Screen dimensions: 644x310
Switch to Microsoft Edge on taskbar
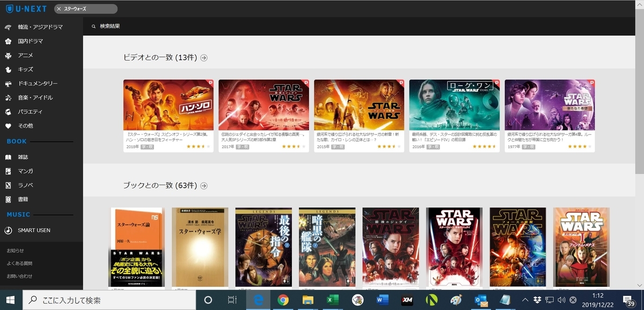pos(259,300)
